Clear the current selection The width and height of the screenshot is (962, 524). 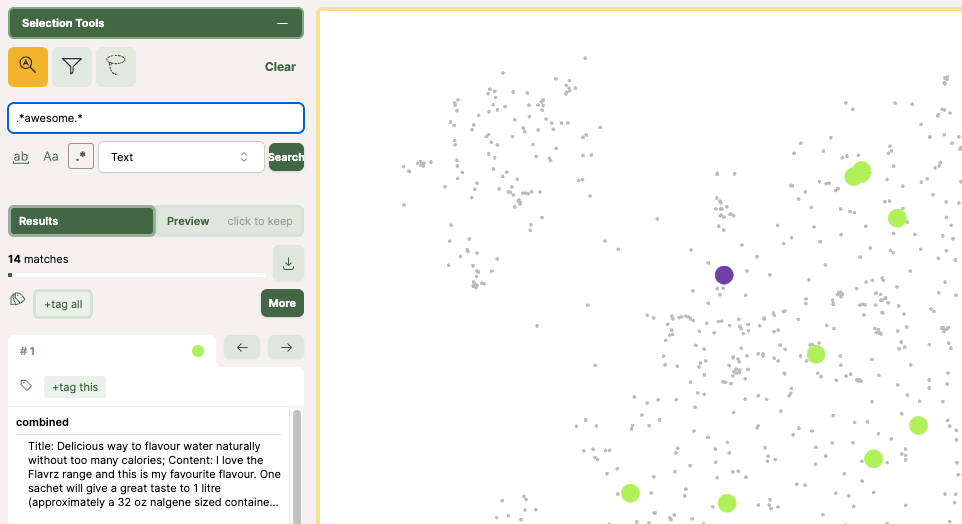coord(280,67)
